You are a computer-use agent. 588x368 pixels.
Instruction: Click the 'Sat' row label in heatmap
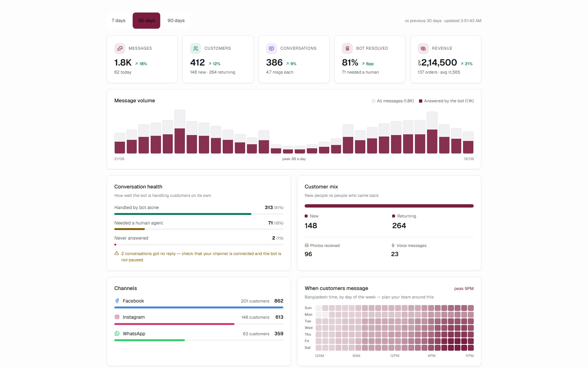click(308, 347)
